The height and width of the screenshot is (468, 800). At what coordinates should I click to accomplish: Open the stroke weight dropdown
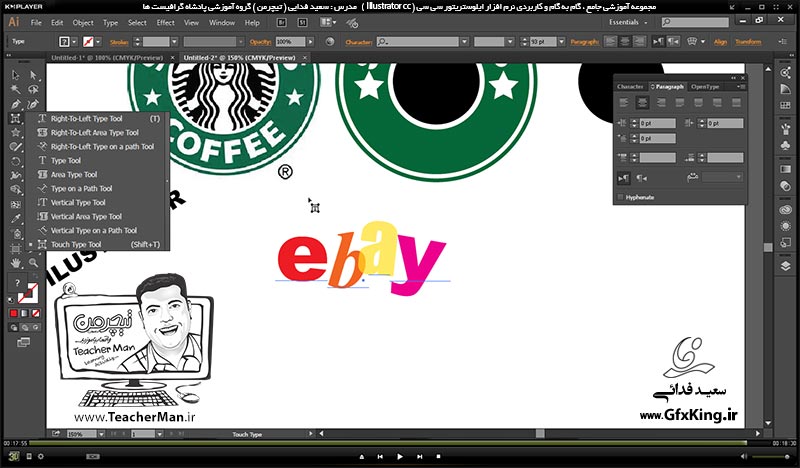click(174, 42)
